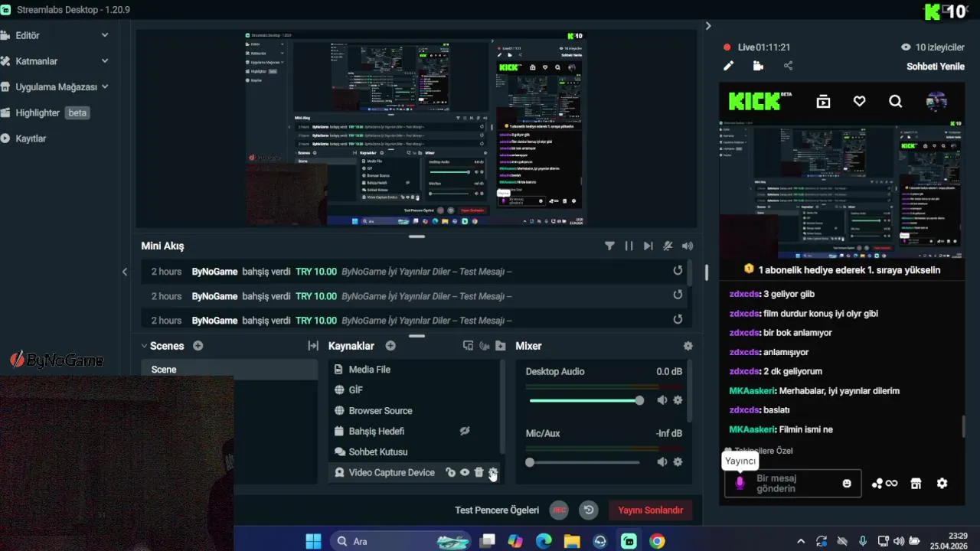Adjust the Desktop Audio volume slider
The image size is (980, 551).
point(586,400)
